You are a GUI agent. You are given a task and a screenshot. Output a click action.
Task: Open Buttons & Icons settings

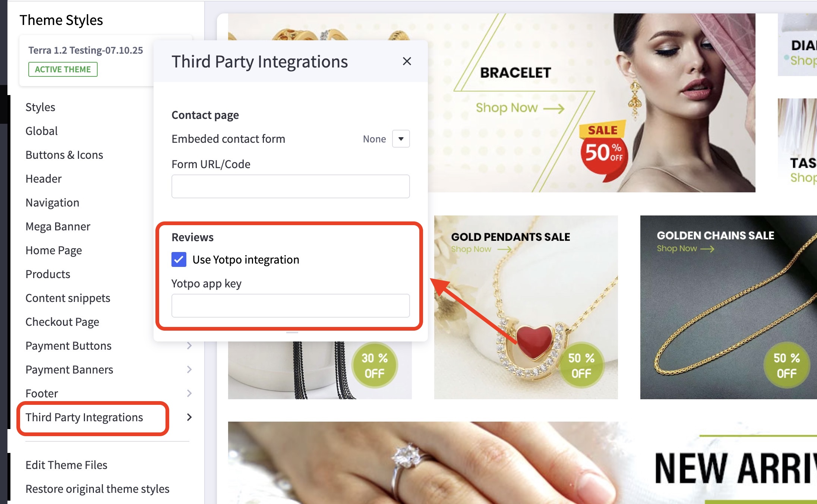point(64,155)
